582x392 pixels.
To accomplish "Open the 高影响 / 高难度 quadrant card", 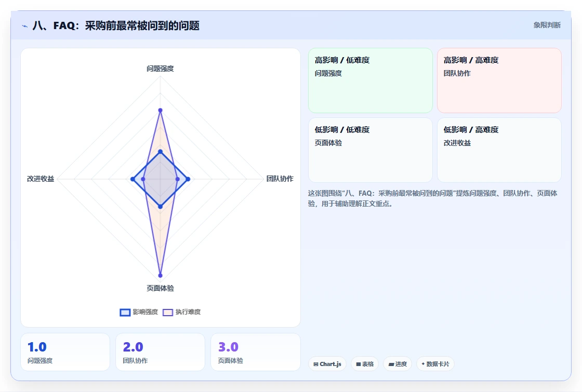I will [x=499, y=80].
